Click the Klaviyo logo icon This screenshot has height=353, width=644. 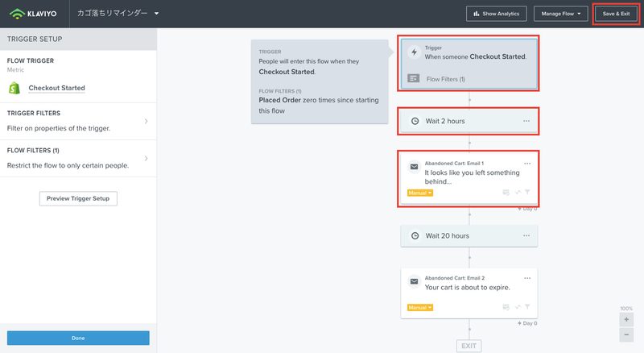coord(17,14)
